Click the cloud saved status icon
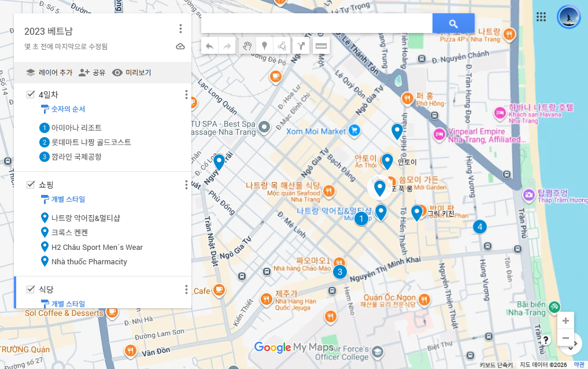 click(180, 46)
